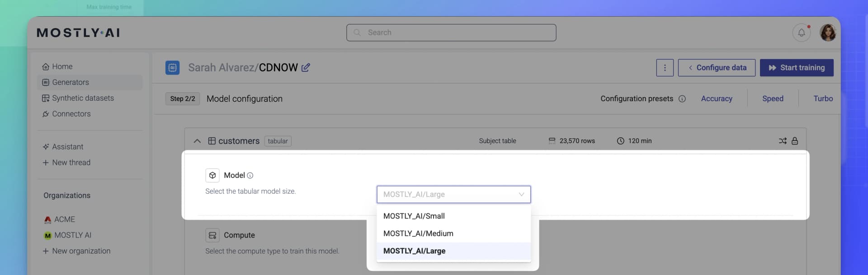The height and width of the screenshot is (275, 868).
Task: Click the customers table icon
Action: (x=212, y=141)
